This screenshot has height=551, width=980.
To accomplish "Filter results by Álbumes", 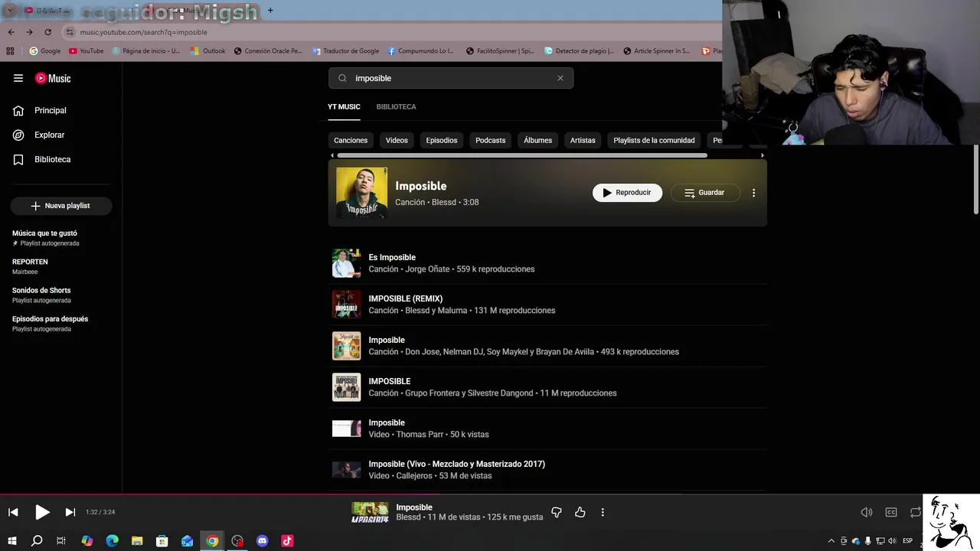I will point(537,140).
